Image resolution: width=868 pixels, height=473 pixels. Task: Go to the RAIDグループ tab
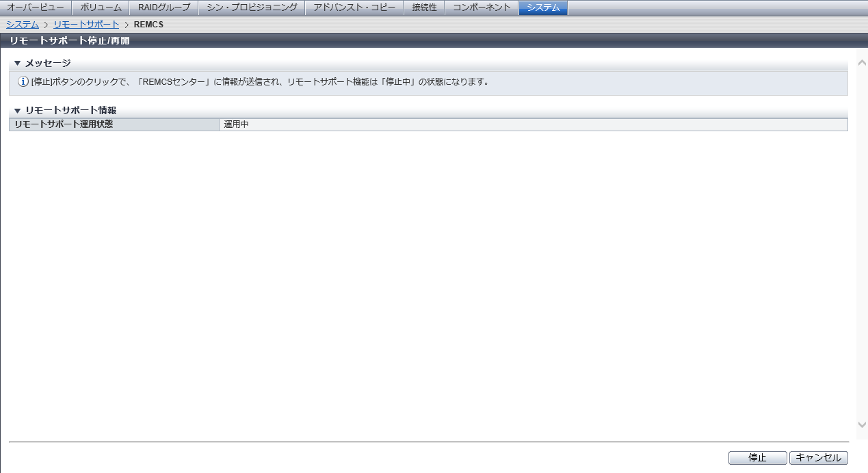click(164, 8)
